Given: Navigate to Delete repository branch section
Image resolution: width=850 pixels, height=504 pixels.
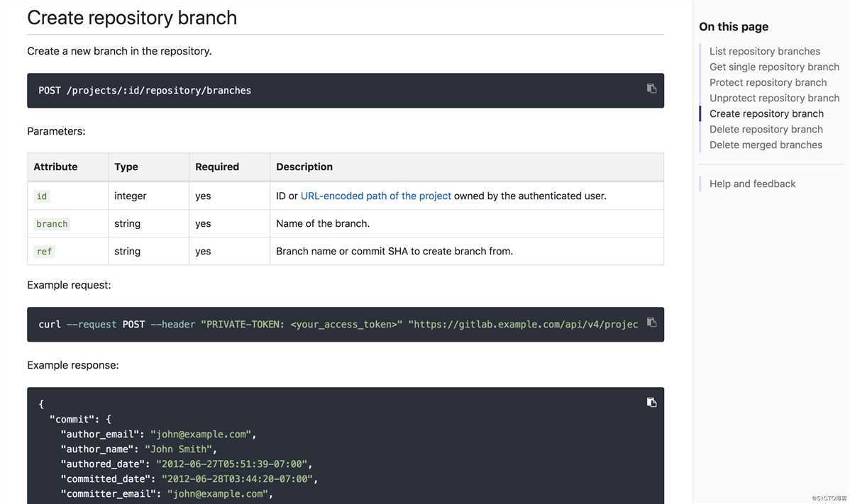Looking at the screenshot, I should pyautogui.click(x=766, y=130).
